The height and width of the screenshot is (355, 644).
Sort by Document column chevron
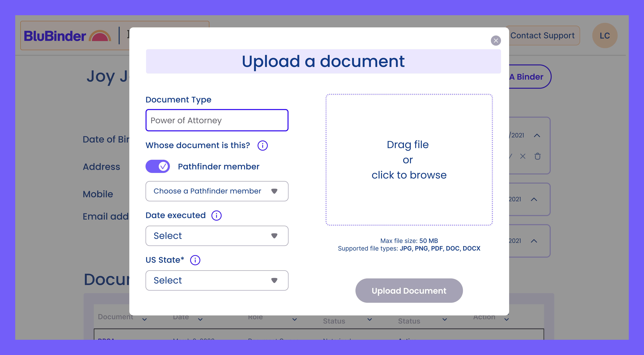[145, 319]
